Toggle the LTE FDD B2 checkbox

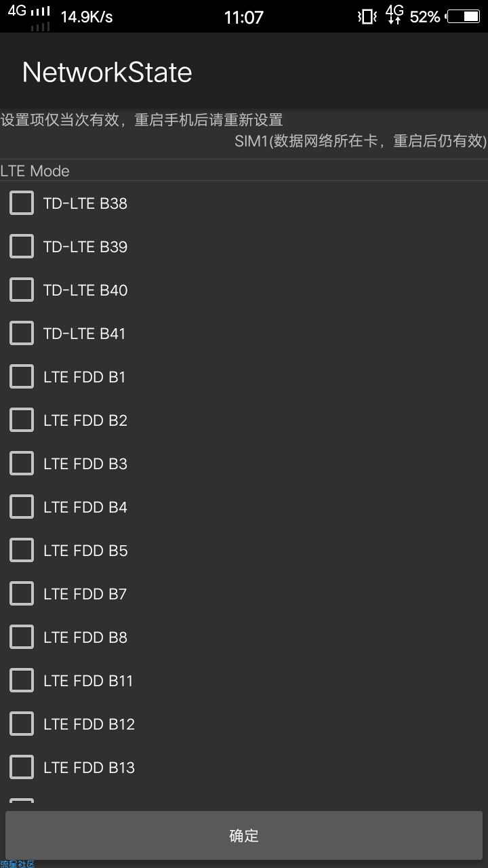22,420
